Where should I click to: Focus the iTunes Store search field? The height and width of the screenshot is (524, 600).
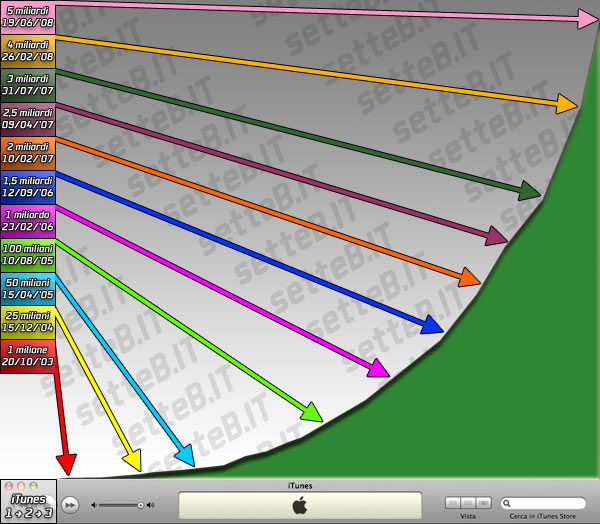[x=543, y=503]
